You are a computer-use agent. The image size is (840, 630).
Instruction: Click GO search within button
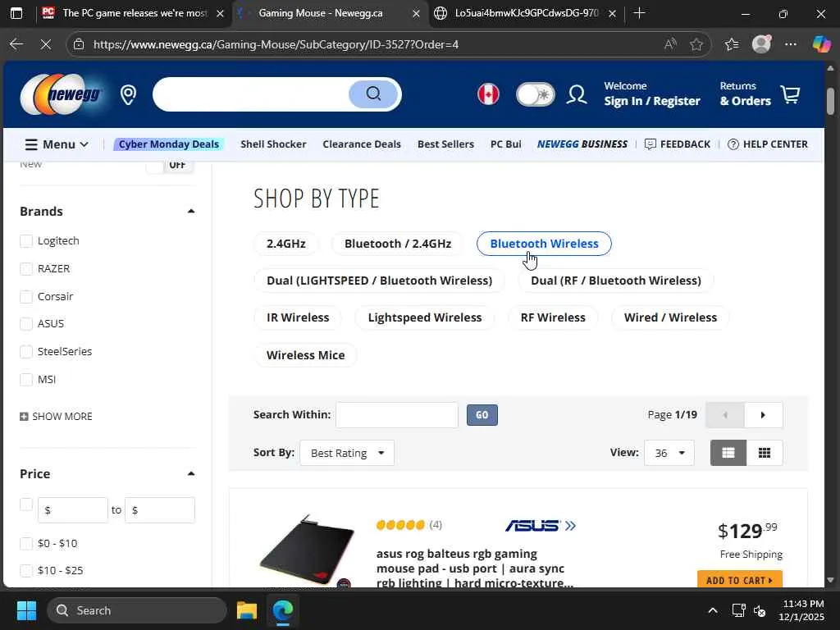pyautogui.click(x=482, y=415)
